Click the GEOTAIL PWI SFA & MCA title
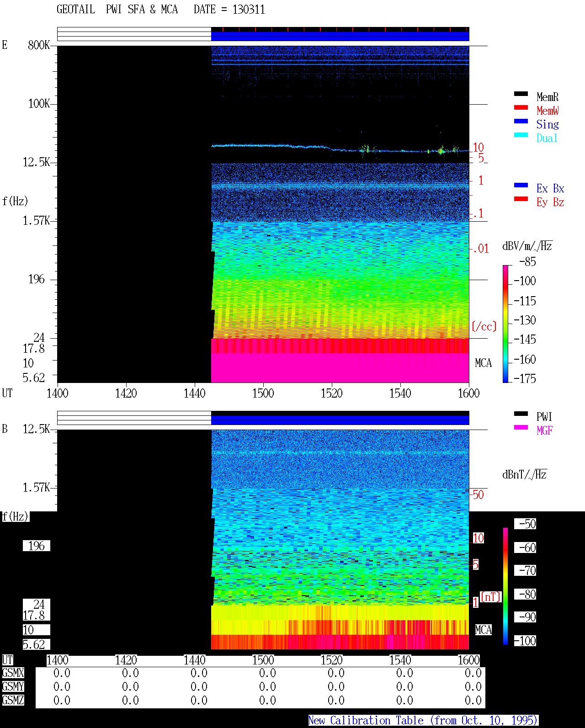 pos(117,10)
